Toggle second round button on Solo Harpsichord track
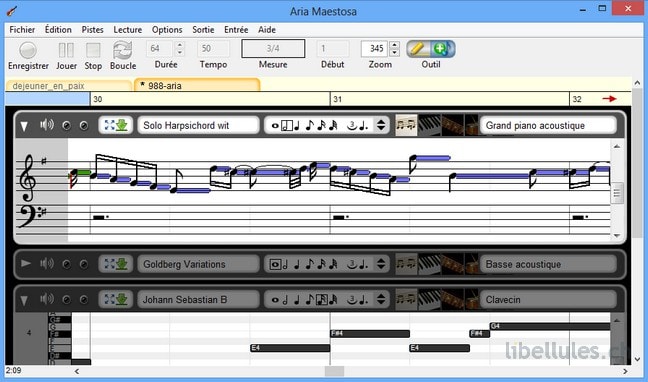Image resolution: width=648 pixels, height=382 pixels. pyautogui.click(x=83, y=126)
